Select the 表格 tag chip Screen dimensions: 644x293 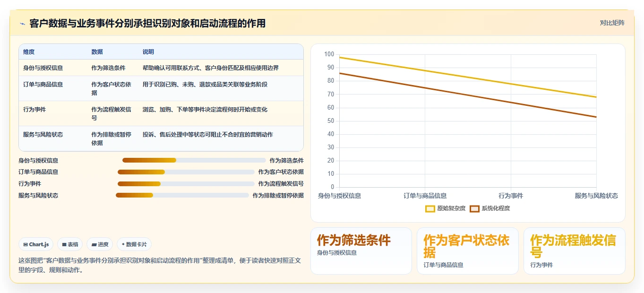point(70,244)
